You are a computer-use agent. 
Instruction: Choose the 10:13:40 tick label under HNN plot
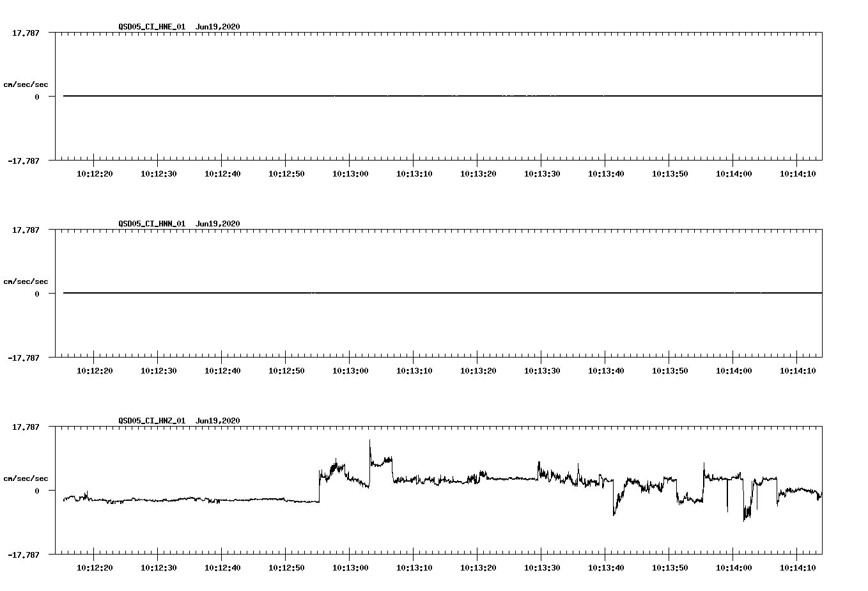(606, 371)
